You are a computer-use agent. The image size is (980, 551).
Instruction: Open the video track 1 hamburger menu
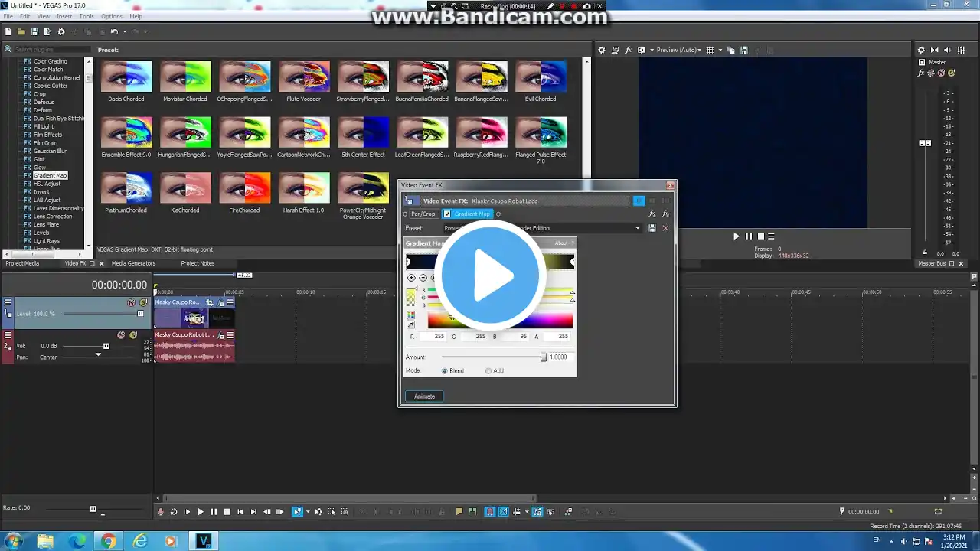click(8, 302)
